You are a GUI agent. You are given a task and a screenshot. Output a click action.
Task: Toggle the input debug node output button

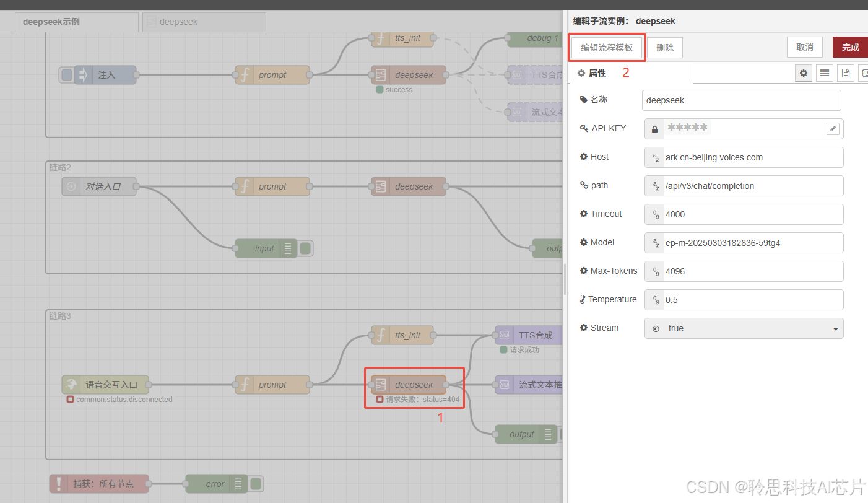click(305, 248)
